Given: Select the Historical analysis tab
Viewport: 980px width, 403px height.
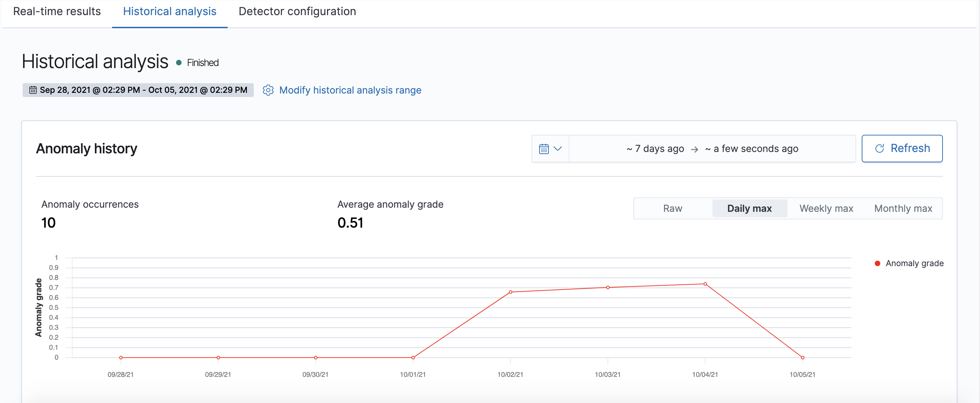Looking at the screenshot, I should [x=170, y=11].
